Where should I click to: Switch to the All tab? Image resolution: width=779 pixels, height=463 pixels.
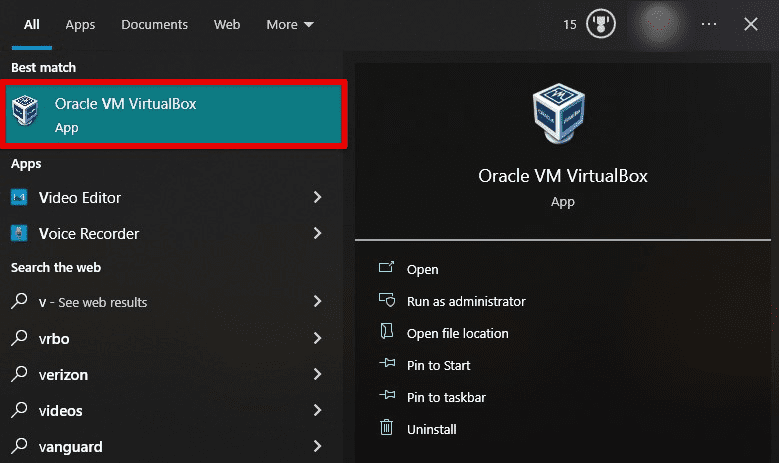32,24
